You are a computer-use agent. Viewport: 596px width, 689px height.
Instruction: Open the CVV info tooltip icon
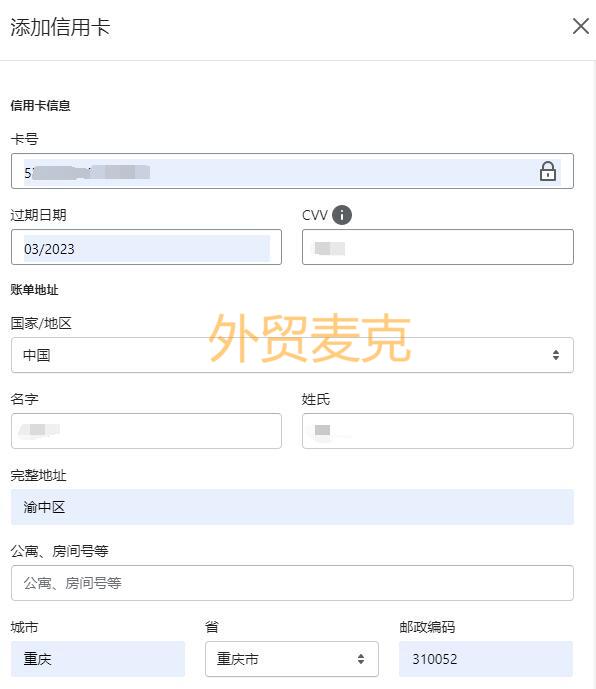coord(342,215)
